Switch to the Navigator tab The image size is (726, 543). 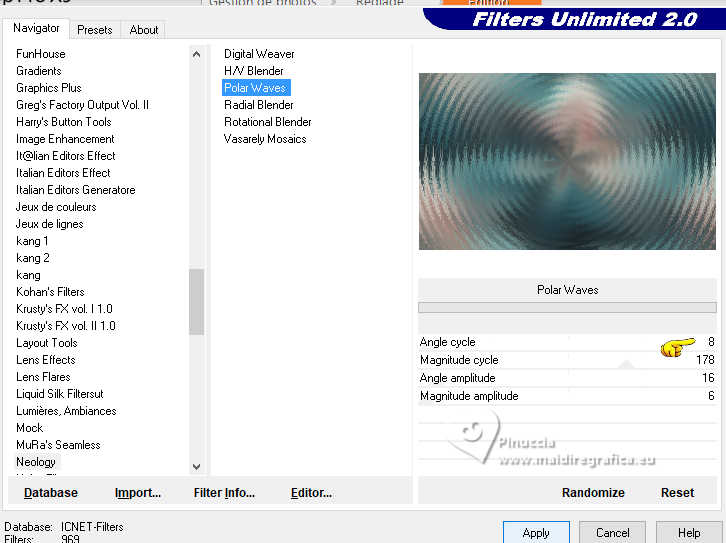tap(36, 28)
